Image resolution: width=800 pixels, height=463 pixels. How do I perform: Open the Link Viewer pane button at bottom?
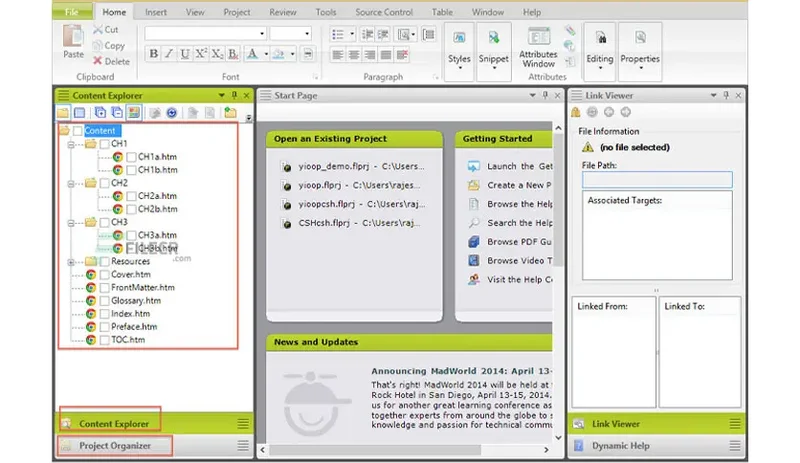[x=657, y=424]
